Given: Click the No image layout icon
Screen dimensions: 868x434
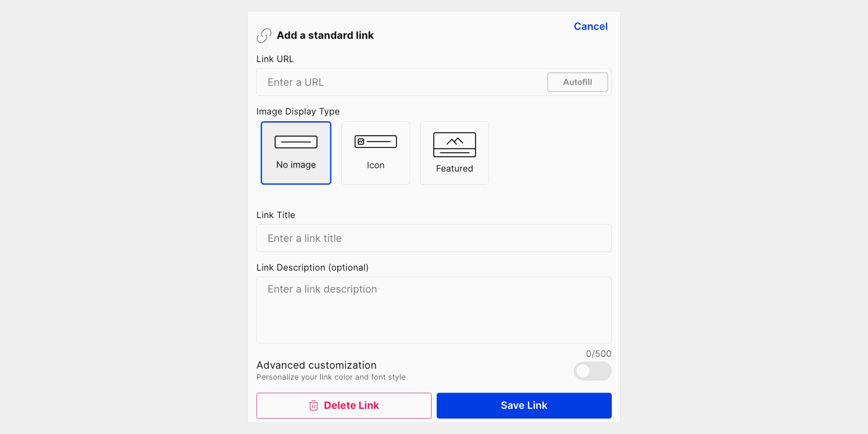Looking at the screenshot, I should tap(296, 142).
